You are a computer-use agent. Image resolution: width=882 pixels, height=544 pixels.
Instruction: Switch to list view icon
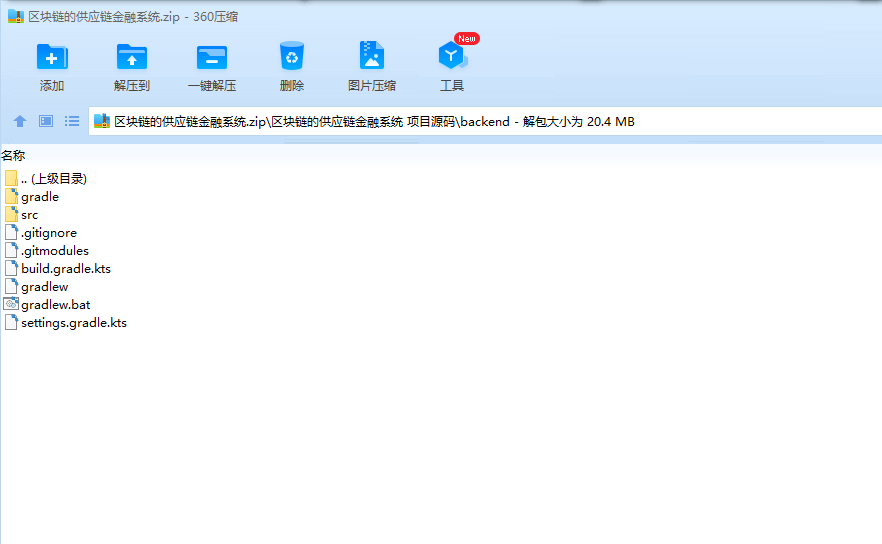click(72, 121)
